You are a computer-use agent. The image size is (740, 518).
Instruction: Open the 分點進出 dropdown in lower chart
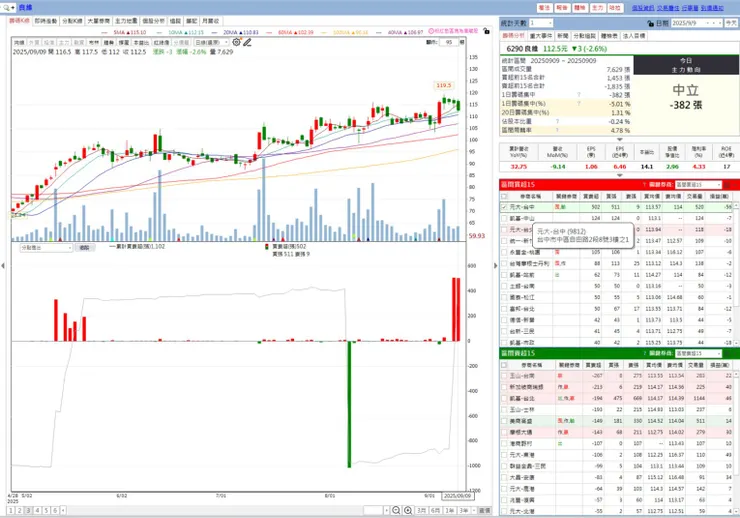[x=46, y=248]
